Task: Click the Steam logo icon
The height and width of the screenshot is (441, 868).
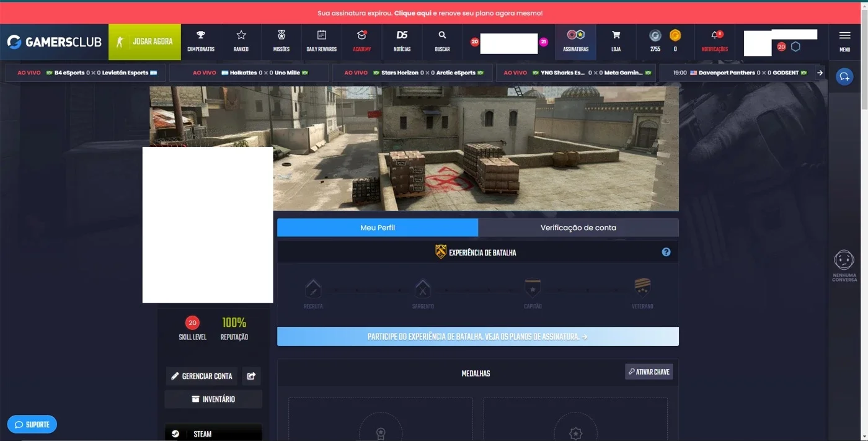Action: pyautogui.click(x=175, y=434)
